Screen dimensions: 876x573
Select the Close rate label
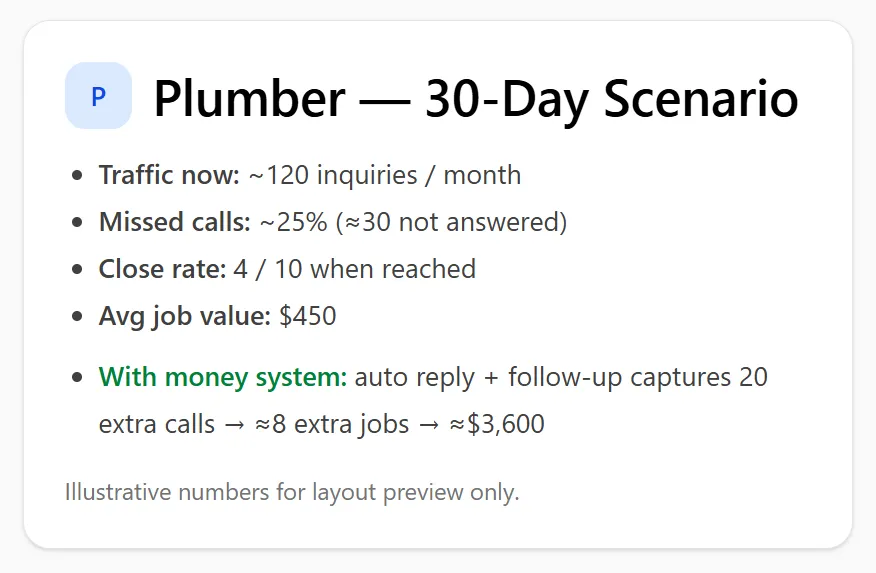tap(163, 269)
